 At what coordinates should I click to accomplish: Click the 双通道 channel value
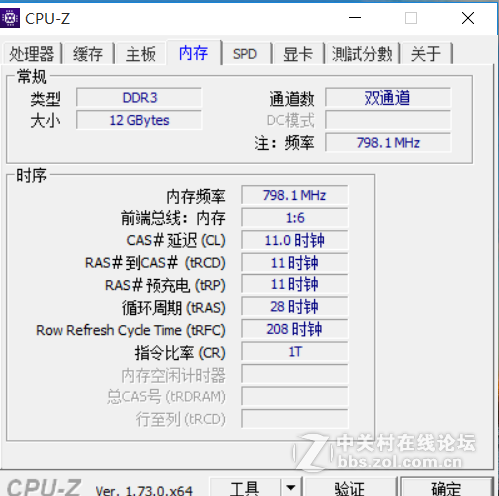(x=388, y=98)
